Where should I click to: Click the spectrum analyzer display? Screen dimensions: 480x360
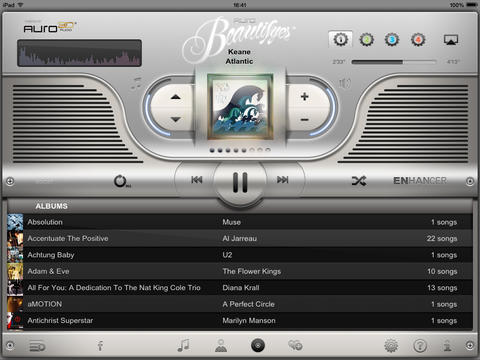tap(79, 53)
